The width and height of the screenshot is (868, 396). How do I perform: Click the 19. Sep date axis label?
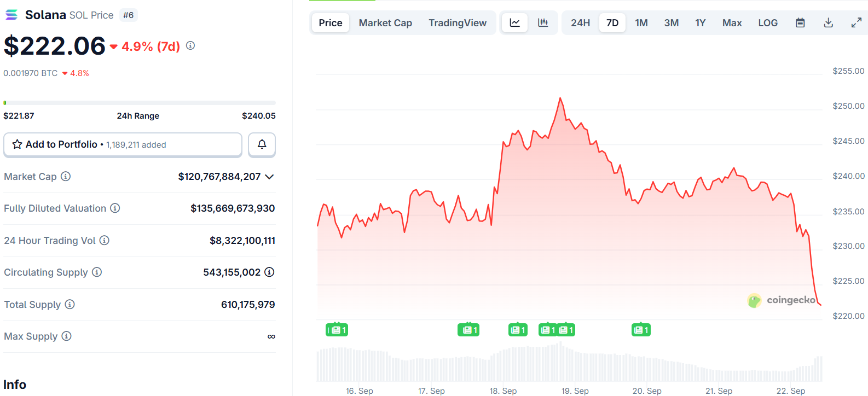575,391
